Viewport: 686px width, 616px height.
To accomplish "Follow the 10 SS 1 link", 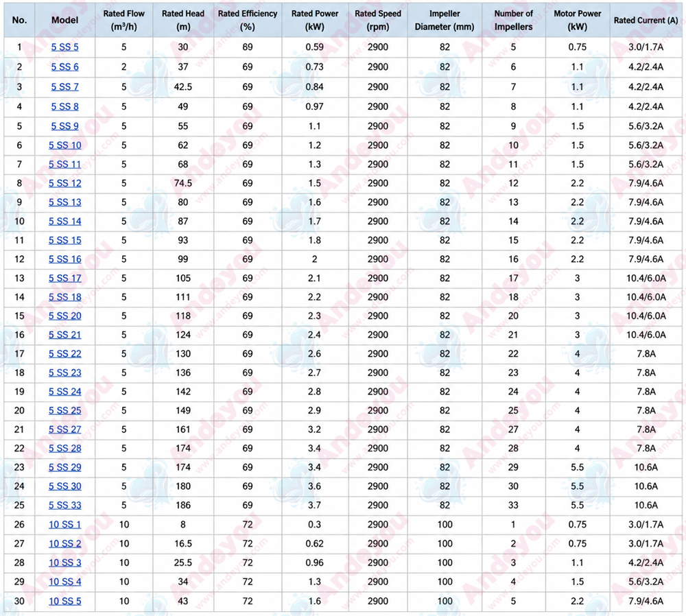I will tap(64, 524).
